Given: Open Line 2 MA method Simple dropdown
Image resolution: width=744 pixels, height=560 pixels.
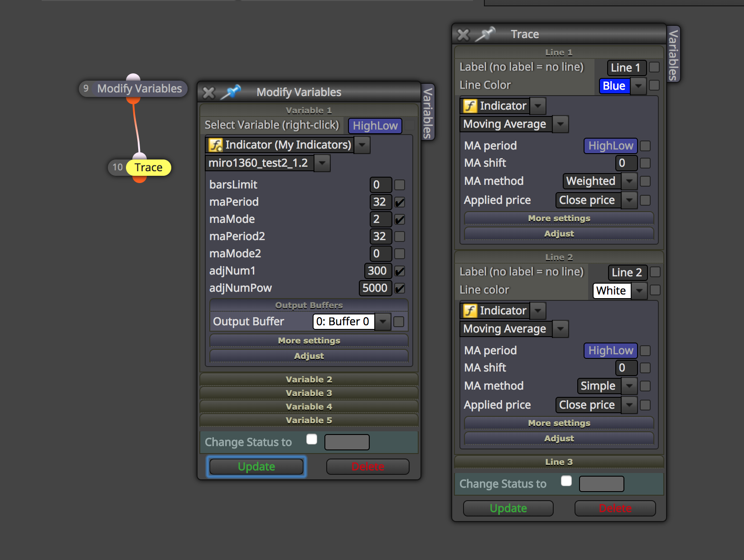Looking at the screenshot, I should coord(629,386).
